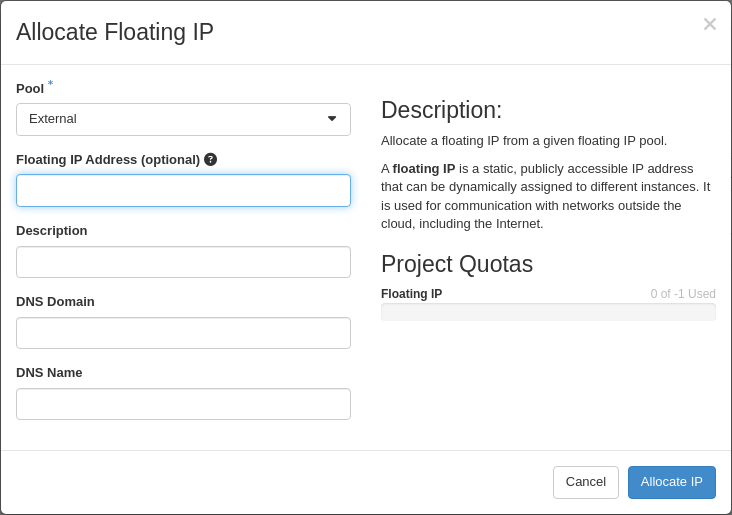Close the Allocate Floating IP dialog
Screen dimensions: 732x515
[x=710, y=24]
